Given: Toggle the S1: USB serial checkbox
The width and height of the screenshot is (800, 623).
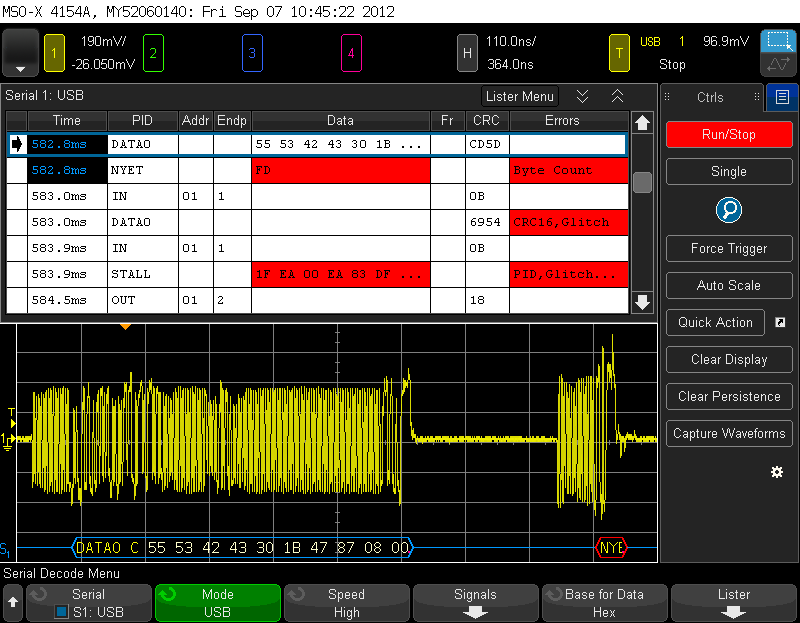Looking at the screenshot, I should pos(62,611).
